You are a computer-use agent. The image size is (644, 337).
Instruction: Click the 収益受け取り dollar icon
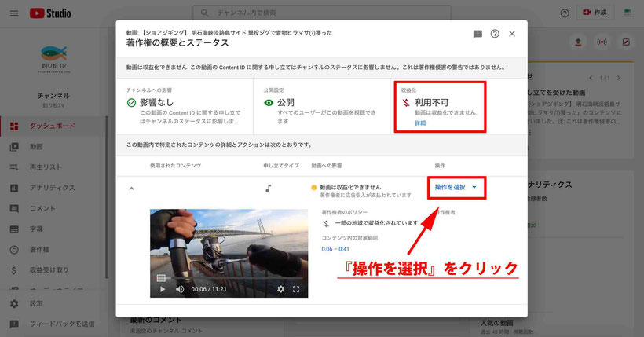point(14,270)
